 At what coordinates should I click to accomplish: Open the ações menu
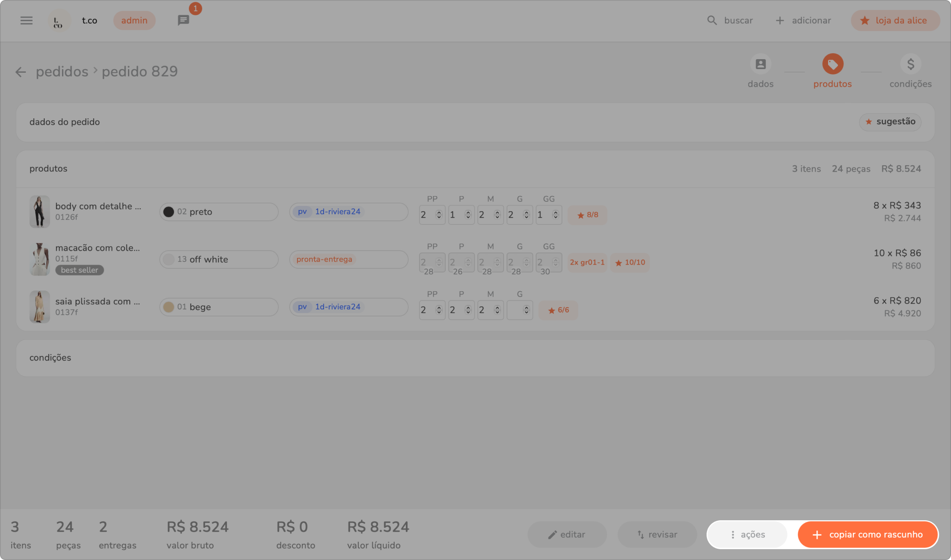coord(748,535)
